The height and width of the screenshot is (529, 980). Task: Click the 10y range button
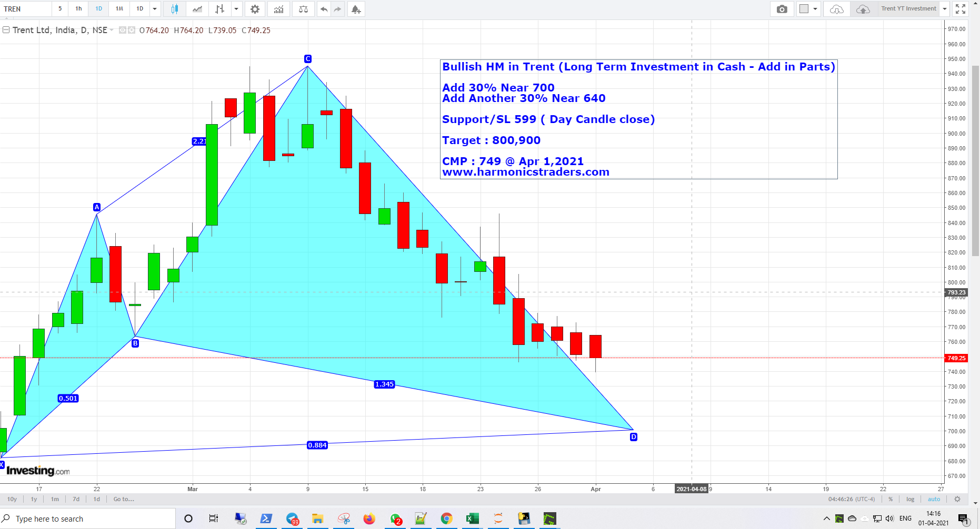(12, 499)
